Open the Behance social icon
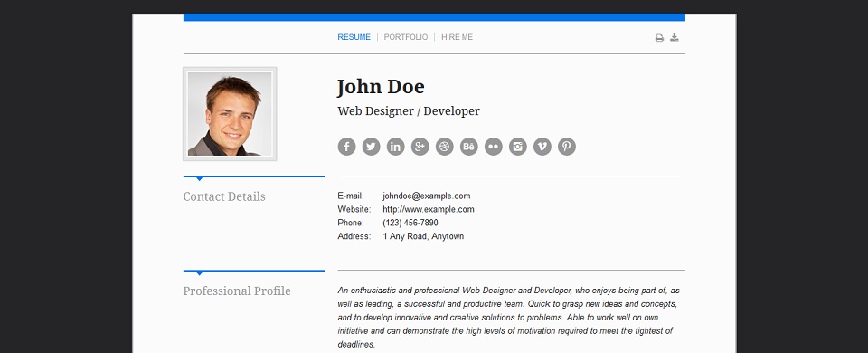 [469, 147]
